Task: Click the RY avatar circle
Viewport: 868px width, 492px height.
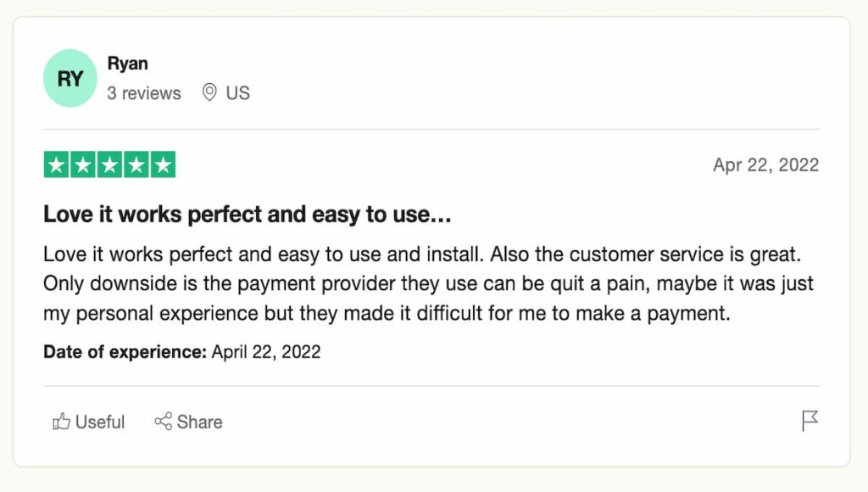Action: [x=70, y=78]
